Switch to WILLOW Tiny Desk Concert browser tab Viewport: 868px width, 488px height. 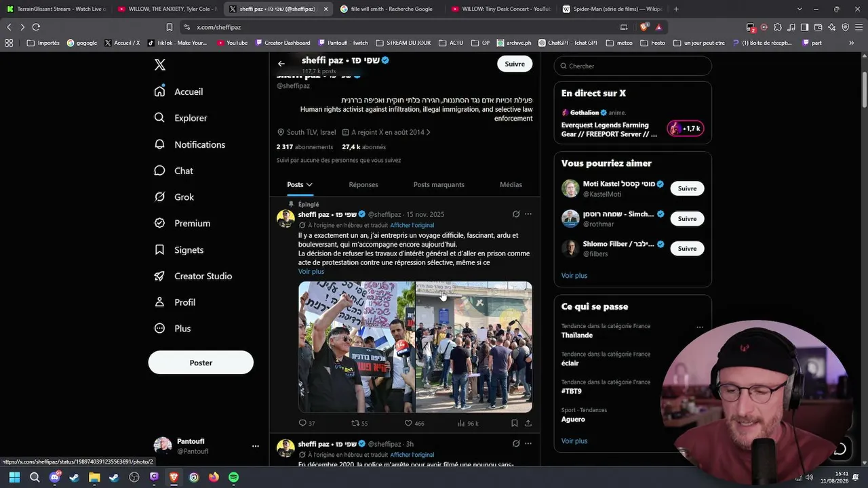pyautogui.click(x=500, y=9)
